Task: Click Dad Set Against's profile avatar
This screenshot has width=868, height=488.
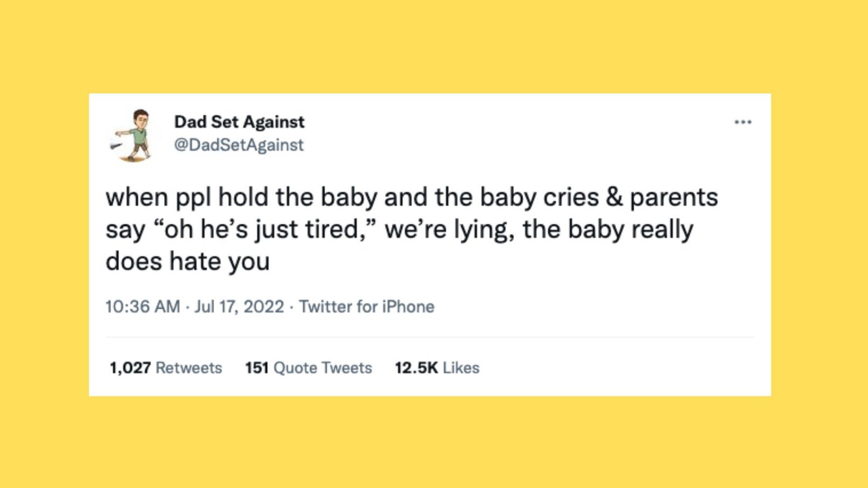Action: 132,134
